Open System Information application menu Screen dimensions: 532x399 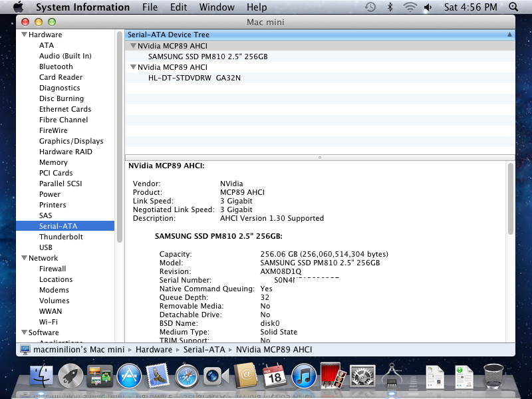pyautogui.click(x=82, y=7)
